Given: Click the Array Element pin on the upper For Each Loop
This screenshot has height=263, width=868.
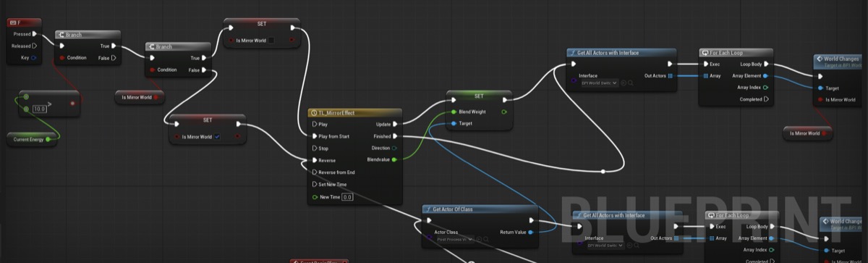Looking at the screenshot, I should (765, 75).
